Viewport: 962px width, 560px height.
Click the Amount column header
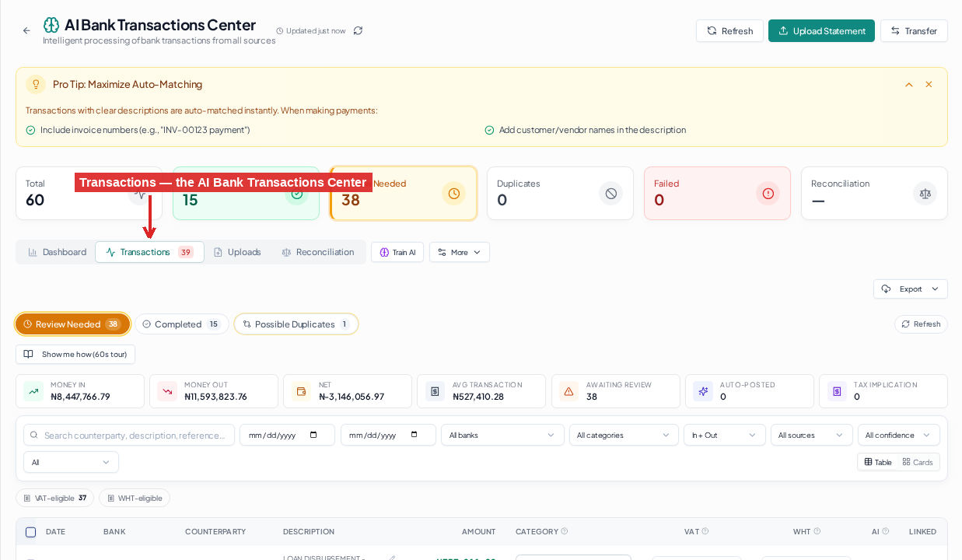click(478, 531)
